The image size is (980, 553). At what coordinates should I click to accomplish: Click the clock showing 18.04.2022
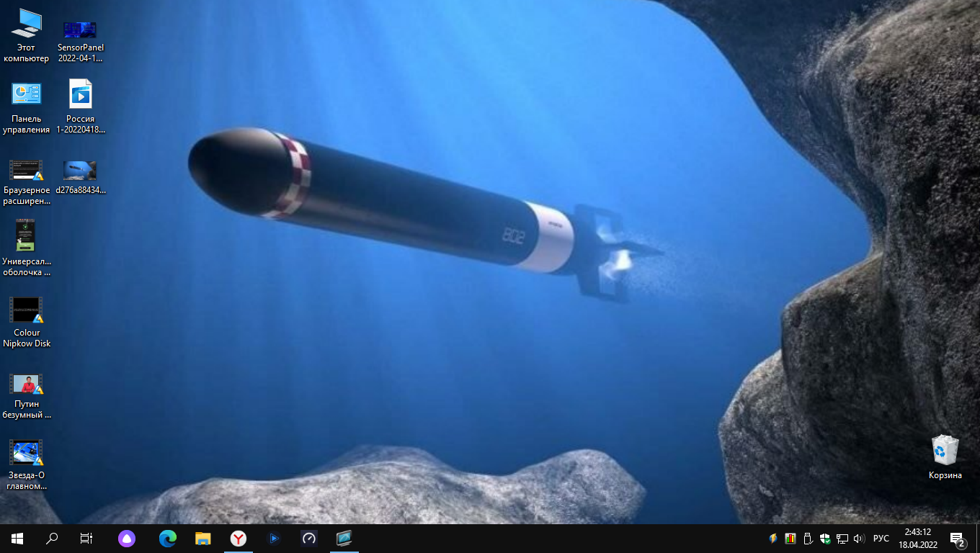[x=917, y=539]
